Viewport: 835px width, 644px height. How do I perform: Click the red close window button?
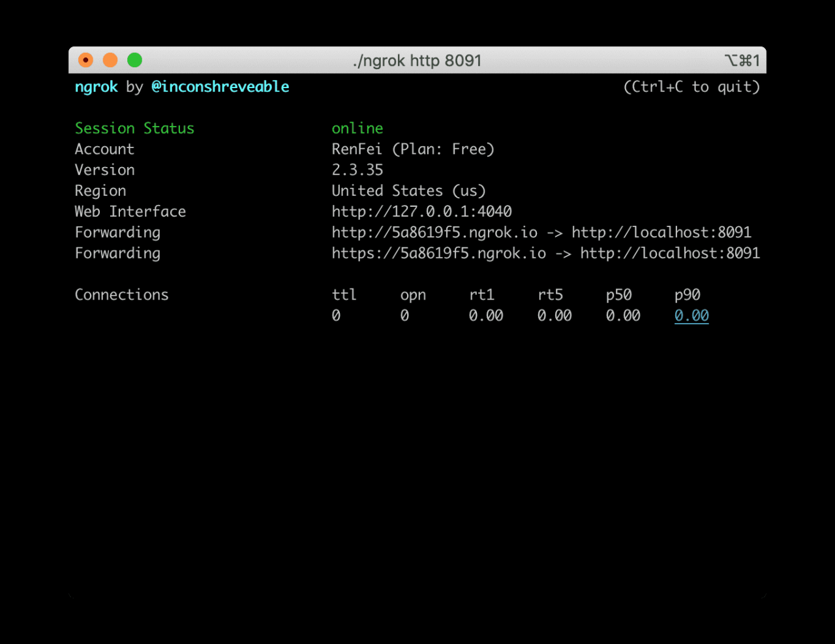tap(85, 60)
